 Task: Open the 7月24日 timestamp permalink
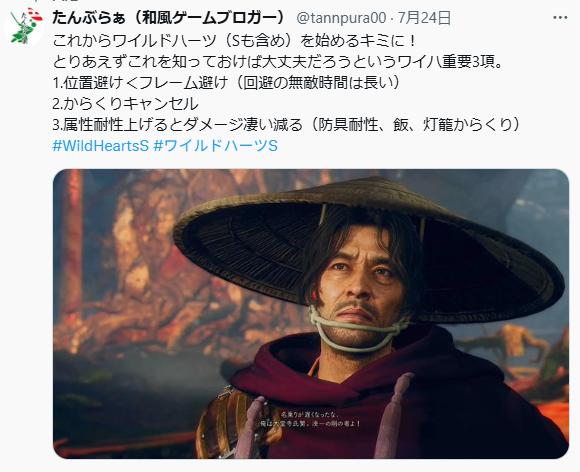pyautogui.click(x=425, y=18)
